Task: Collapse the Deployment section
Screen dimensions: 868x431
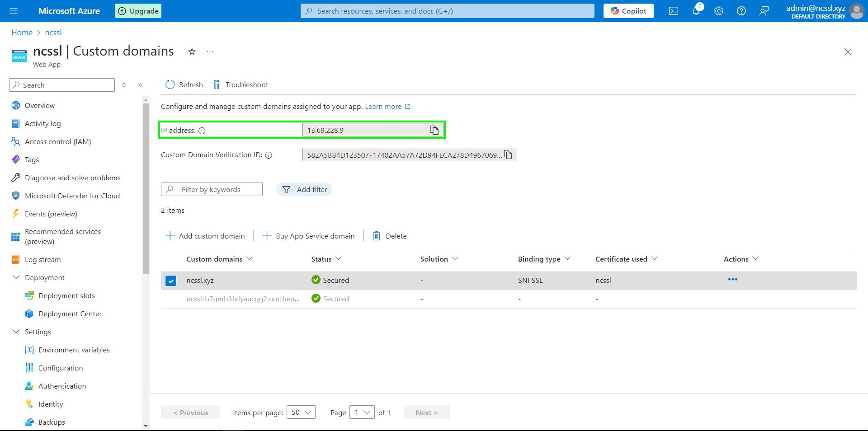Action: tap(16, 277)
